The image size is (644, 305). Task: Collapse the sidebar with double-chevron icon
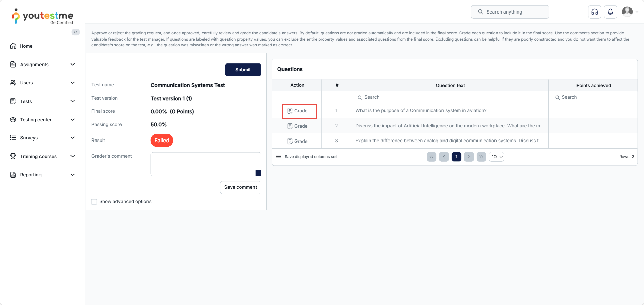[76, 32]
